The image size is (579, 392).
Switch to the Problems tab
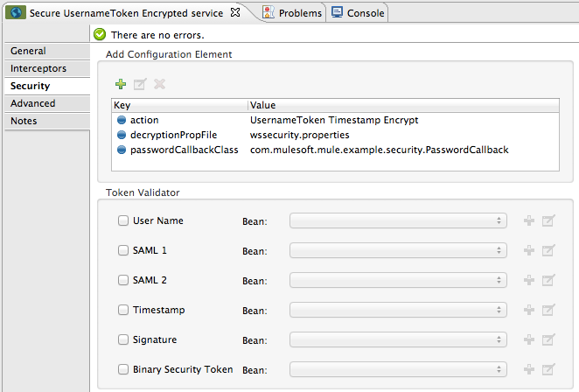[x=293, y=13]
